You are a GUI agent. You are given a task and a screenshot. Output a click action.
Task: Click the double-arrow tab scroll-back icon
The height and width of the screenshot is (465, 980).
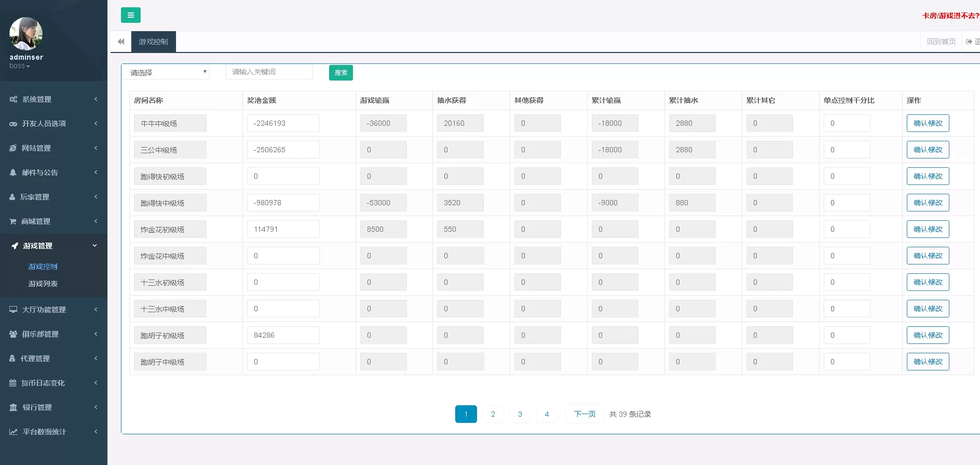[121, 42]
